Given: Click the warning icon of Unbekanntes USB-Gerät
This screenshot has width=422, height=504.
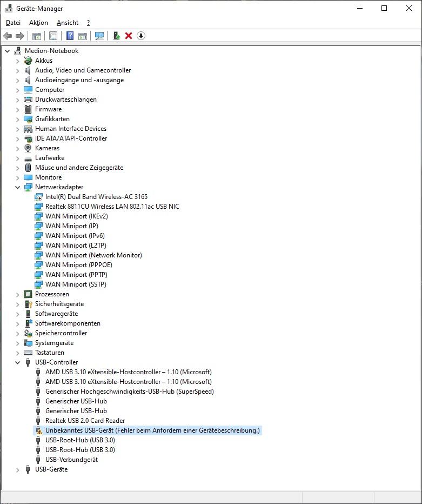Looking at the screenshot, I should pyautogui.click(x=38, y=430).
